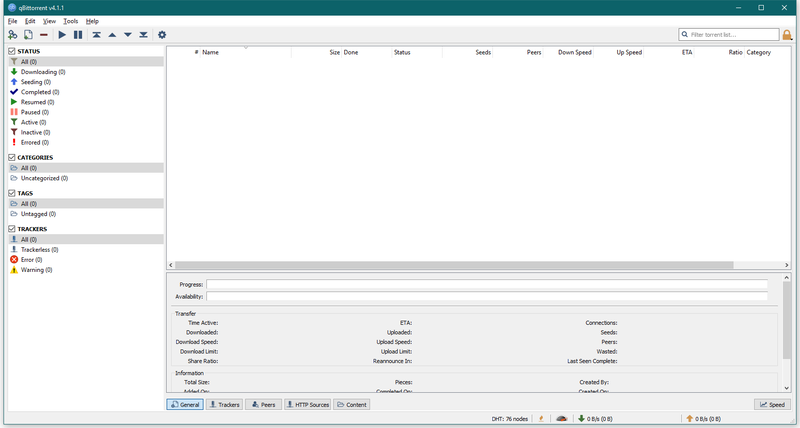The image size is (800, 428).
Task: Click details panel scrollbar down arrow
Action: [x=787, y=388]
